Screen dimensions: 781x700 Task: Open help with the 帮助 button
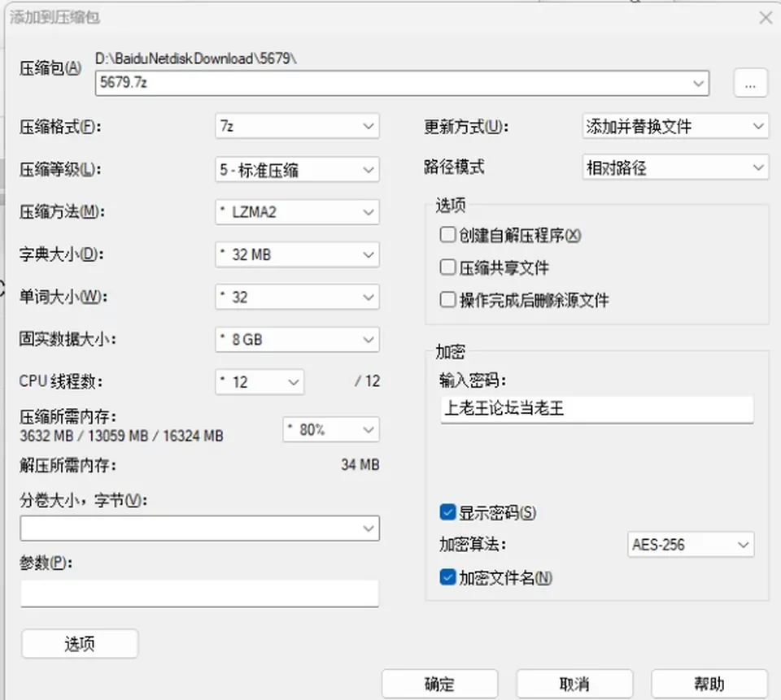[x=709, y=684]
